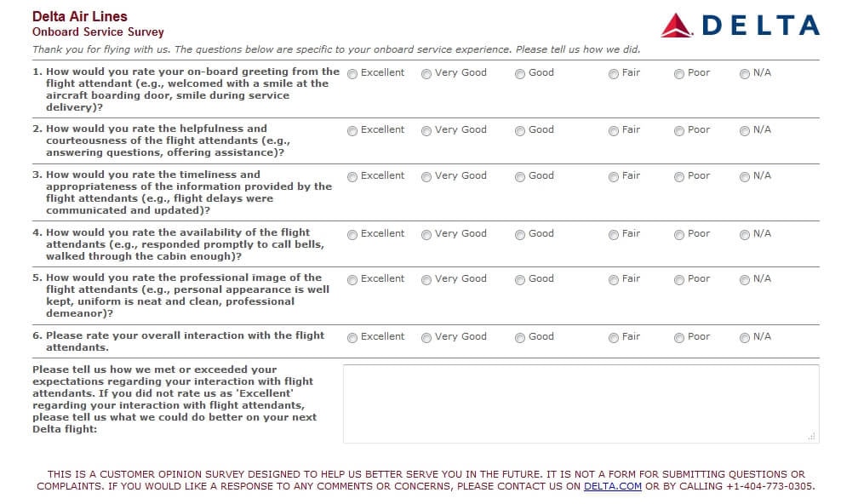Mark N/A for on-board greeting question
Viewport: 841px width, 504px height.
tap(745, 74)
